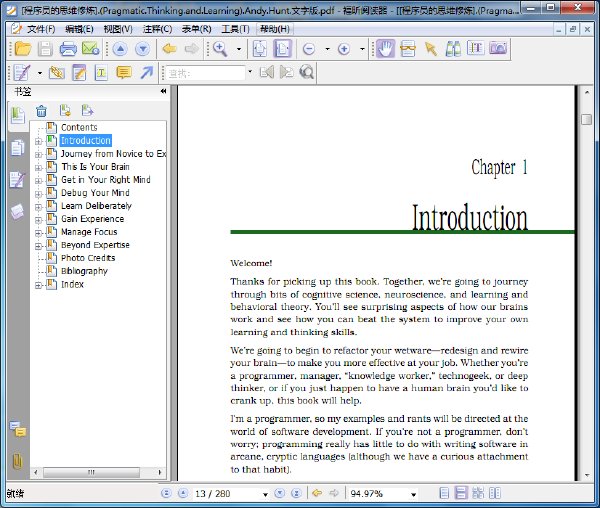This screenshot has width=600, height=508.
Task: Click next page button in status bar
Action: click(280, 493)
